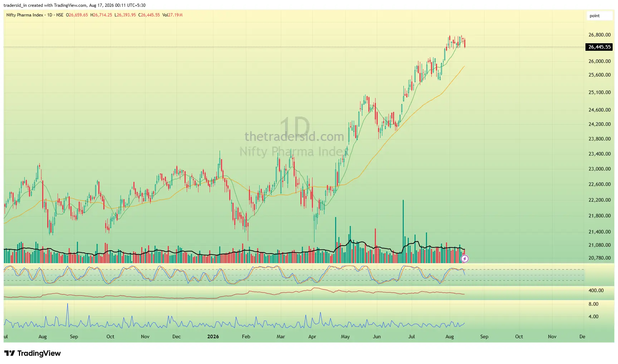Click the 21,080.00 price scale label

click(x=599, y=245)
